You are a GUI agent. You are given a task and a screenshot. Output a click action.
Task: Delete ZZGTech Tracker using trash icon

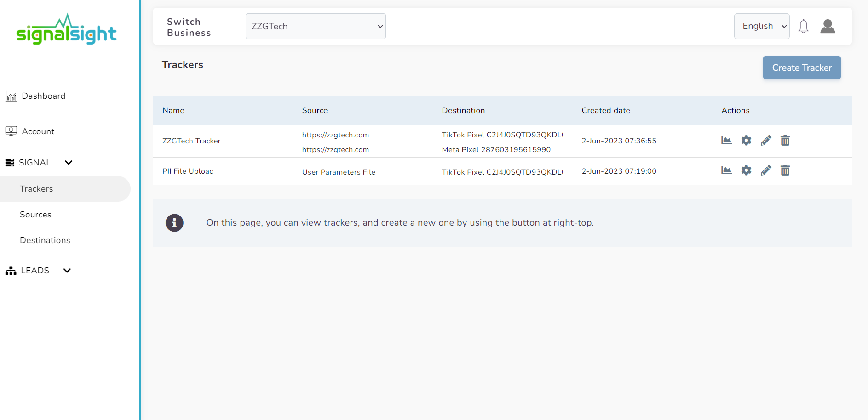coord(785,141)
